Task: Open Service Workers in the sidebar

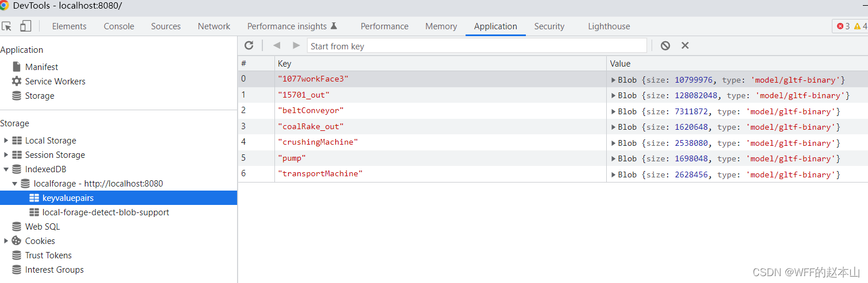Action: coord(55,82)
